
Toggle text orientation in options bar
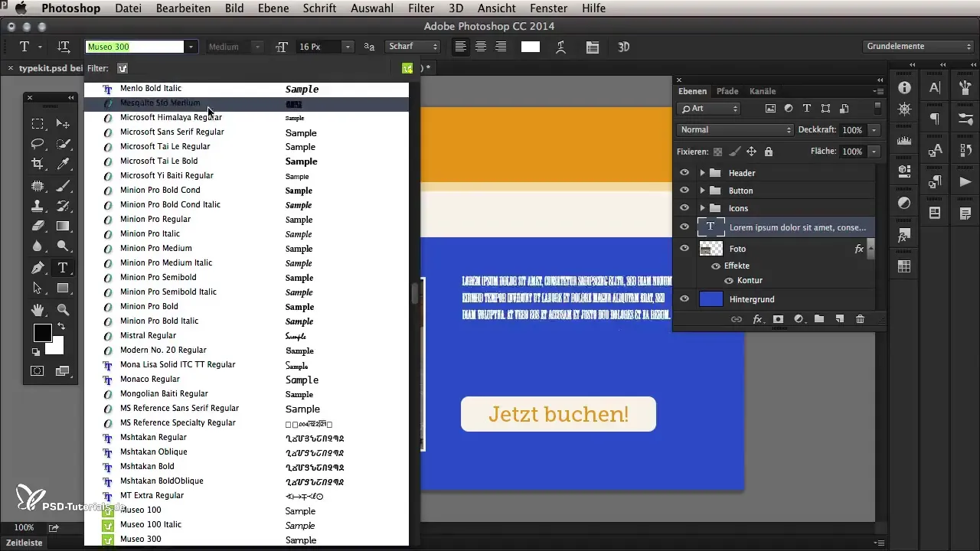64,47
